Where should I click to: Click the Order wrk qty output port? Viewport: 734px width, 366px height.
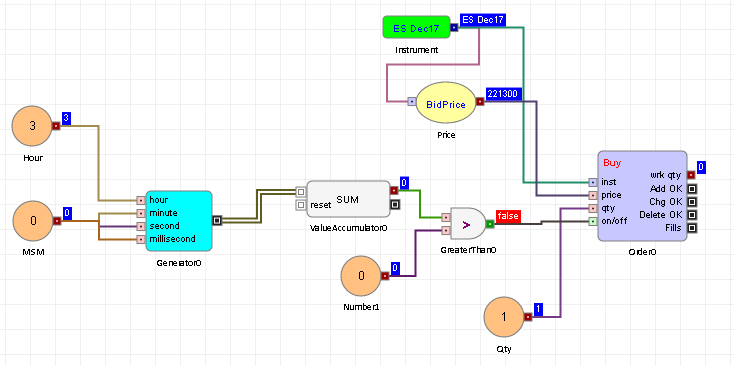coord(691,175)
